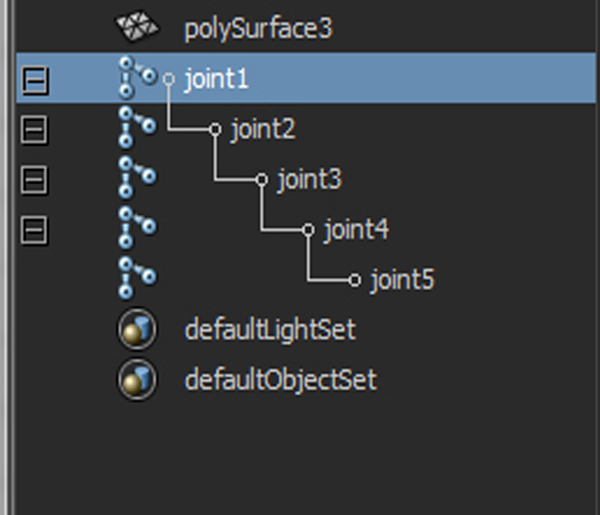This screenshot has width=600, height=515.
Task: Click the joint1 skeleton icon
Action: (138, 78)
